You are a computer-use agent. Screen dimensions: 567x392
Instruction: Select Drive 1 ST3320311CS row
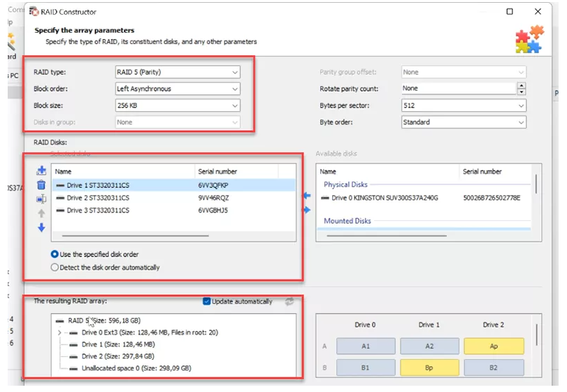pos(174,185)
